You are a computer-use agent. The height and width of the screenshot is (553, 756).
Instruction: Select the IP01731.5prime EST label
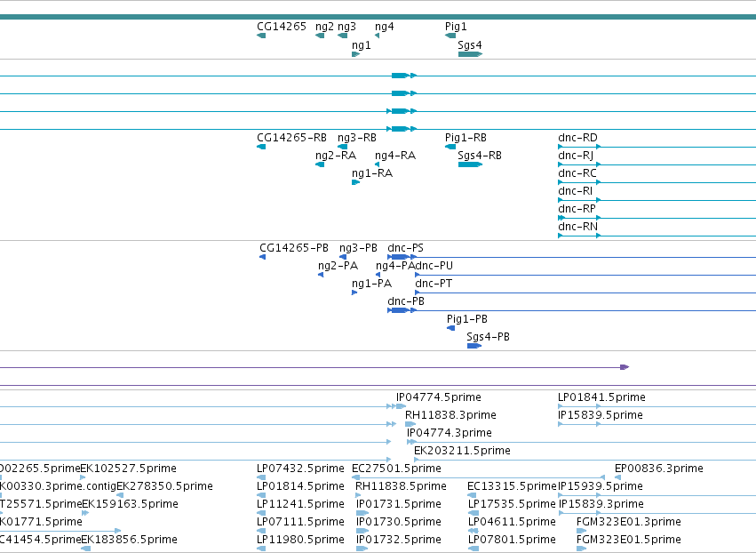399,505
